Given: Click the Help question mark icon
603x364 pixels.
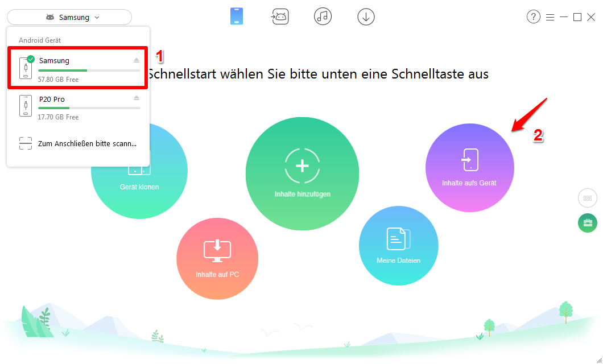Looking at the screenshot, I should (x=533, y=16).
